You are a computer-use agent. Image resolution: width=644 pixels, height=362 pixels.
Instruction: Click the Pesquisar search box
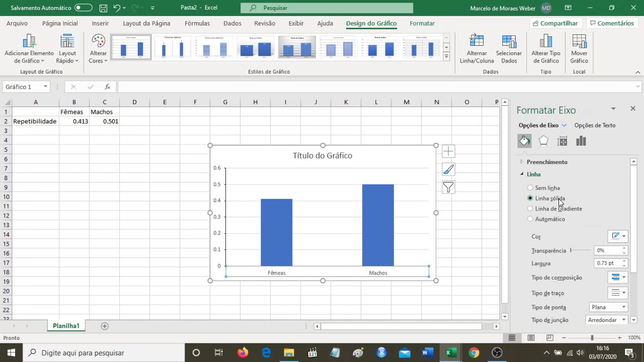327,8
